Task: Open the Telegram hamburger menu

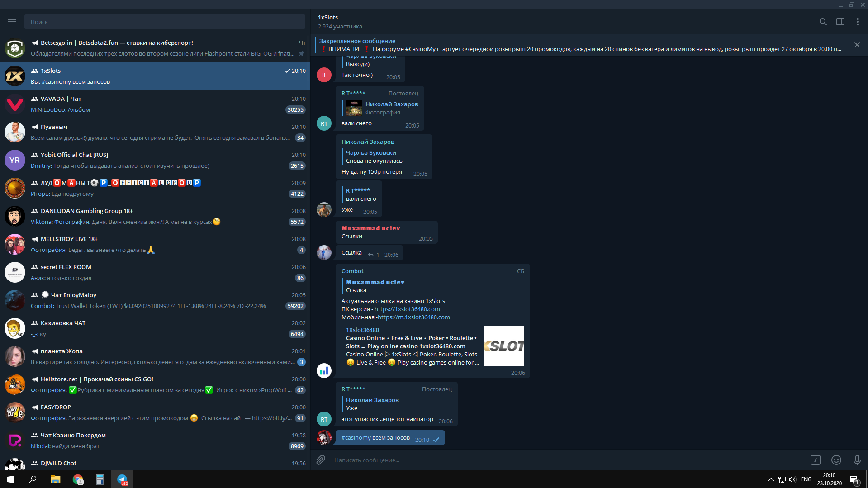Action: tap(12, 22)
